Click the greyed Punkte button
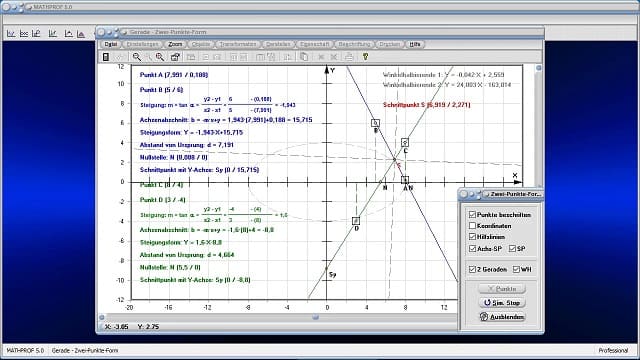The image size is (640, 360). tap(502, 289)
